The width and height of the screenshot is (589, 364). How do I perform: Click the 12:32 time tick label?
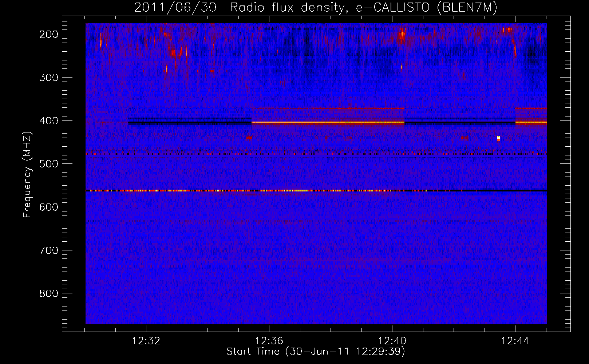tap(146, 341)
